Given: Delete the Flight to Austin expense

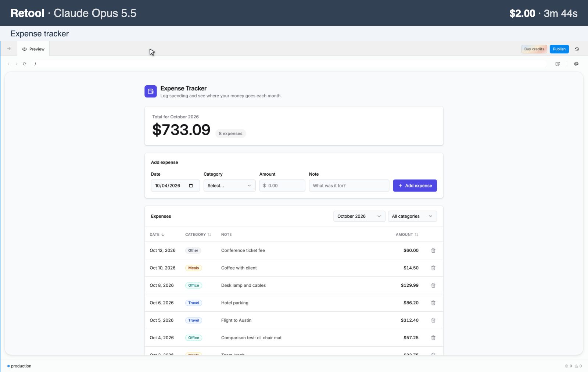Looking at the screenshot, I should pyautogui.click(x=433, y=320).
